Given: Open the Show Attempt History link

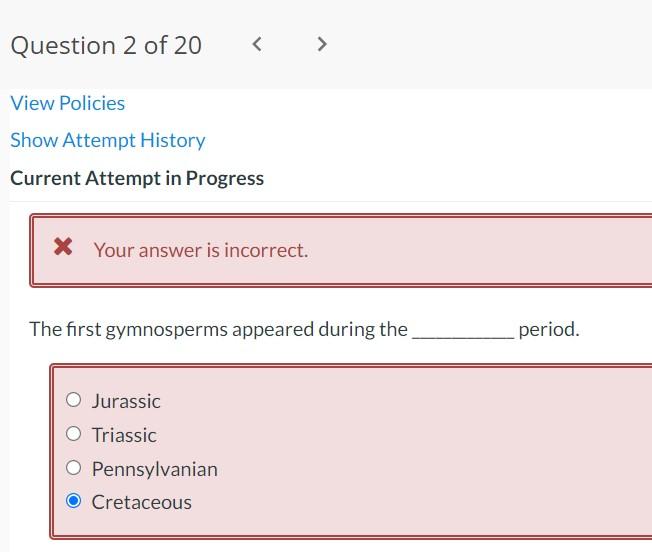Looking at the screenshot, I should pyautogui.click(x=107, y=140).
